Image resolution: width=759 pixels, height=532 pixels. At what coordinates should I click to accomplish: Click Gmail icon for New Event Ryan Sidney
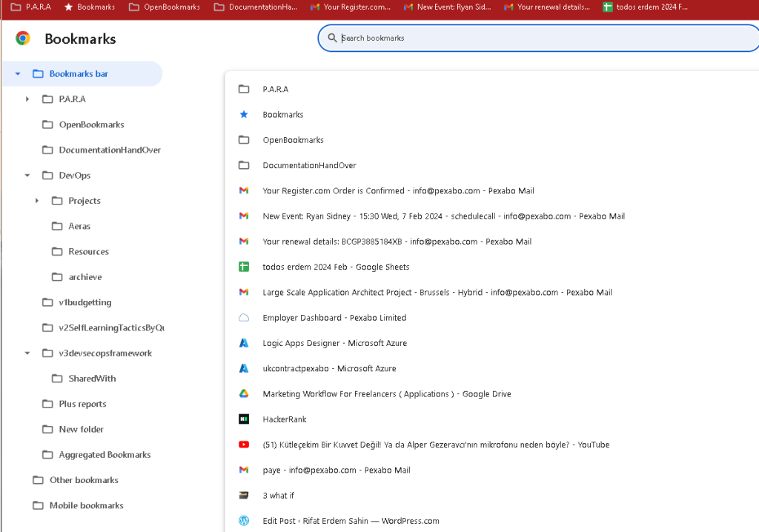244,216
